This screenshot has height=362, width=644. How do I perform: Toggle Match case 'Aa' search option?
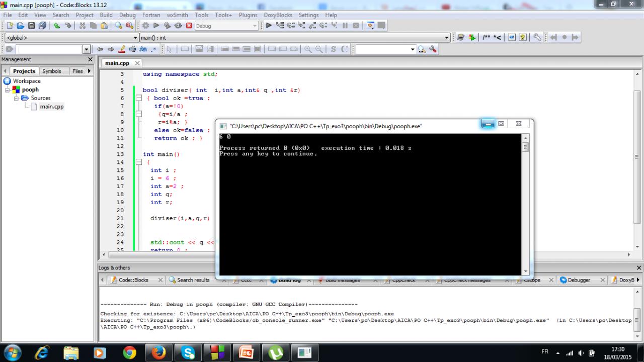pos(143,49)
